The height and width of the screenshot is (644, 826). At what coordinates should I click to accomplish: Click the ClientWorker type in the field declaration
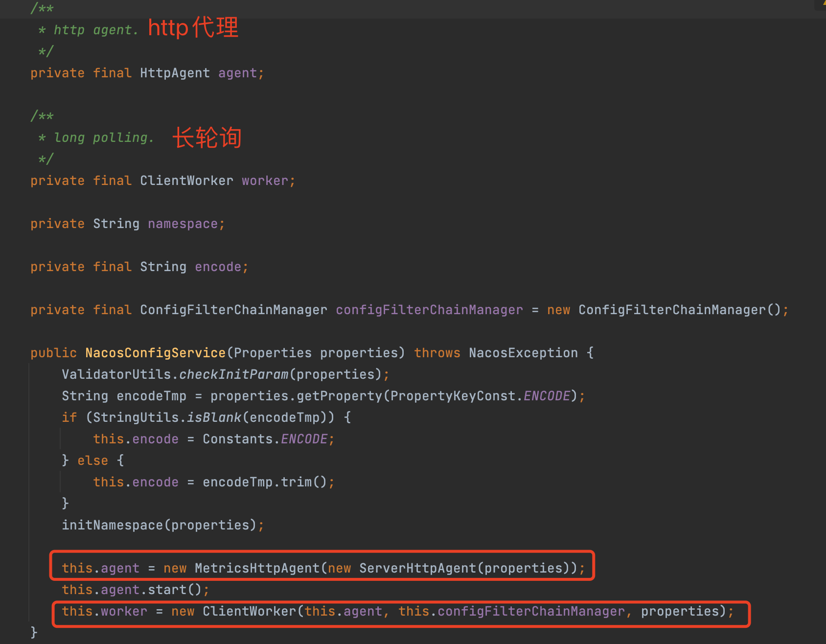pos(186,181)
